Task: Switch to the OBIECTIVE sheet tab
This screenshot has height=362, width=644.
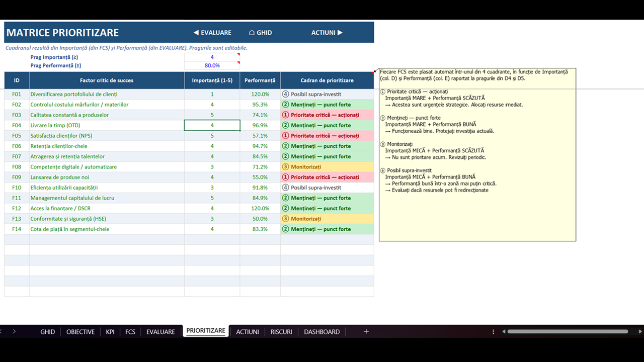Action: tap(80, 332)
